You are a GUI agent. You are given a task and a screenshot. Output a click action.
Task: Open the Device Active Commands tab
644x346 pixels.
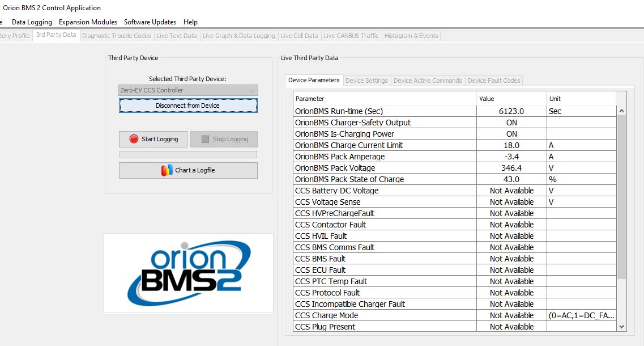428,81
